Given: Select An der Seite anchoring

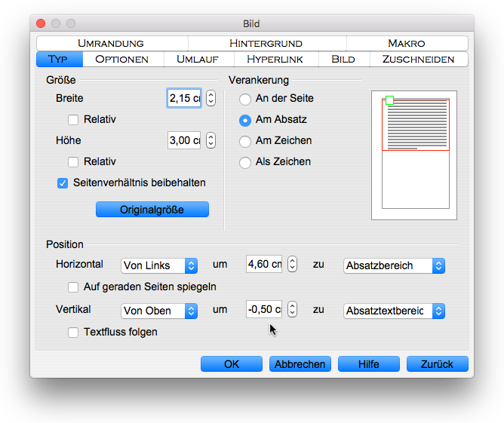Looking at the screenshot, I should pyautogui.click(x=245, y=100).
